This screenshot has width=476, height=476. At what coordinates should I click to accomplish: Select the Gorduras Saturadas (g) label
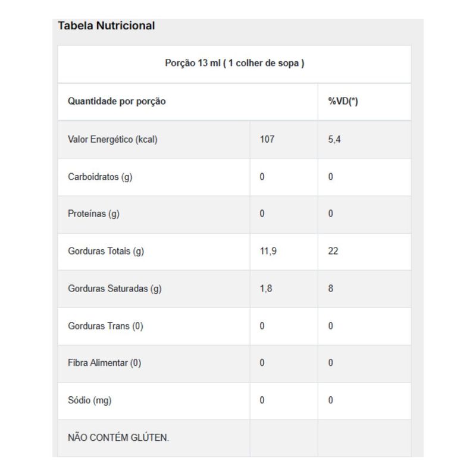click(x=114, y=289)
